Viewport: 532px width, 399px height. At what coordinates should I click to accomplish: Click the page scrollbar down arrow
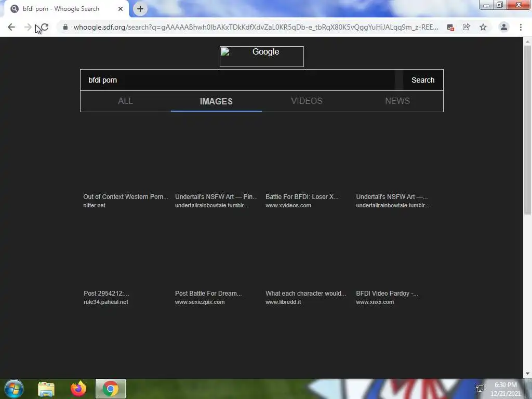pos(527,374)
